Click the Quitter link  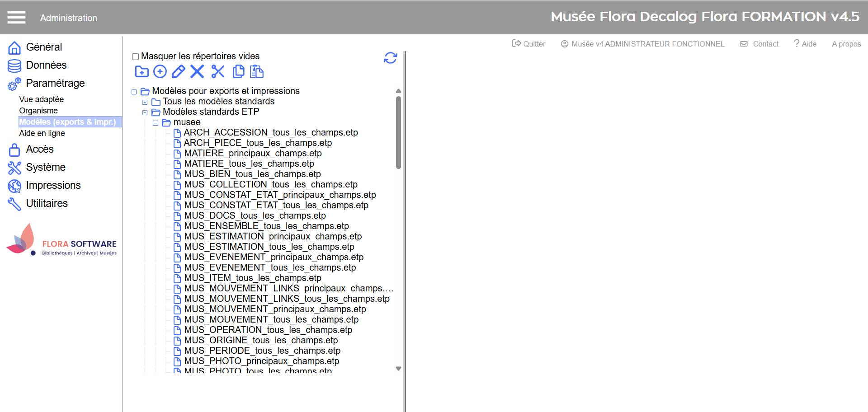[529, 44]
